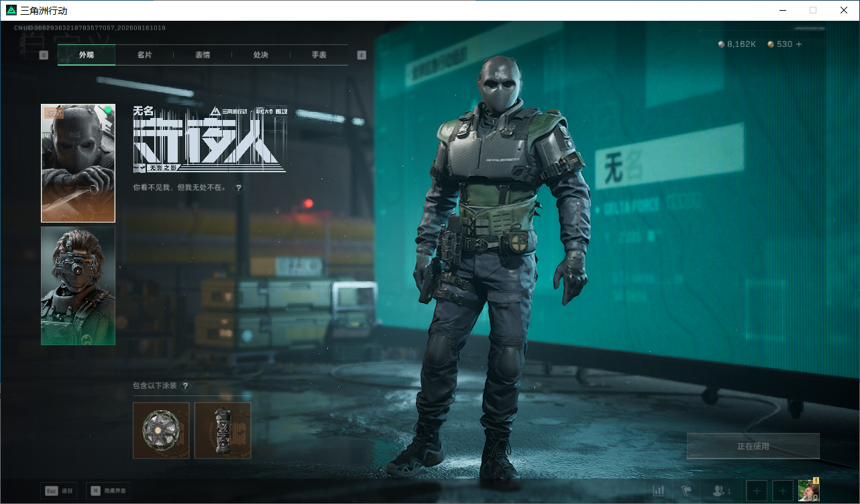Add currency with the plus beside 530

[x=799, y=44]
